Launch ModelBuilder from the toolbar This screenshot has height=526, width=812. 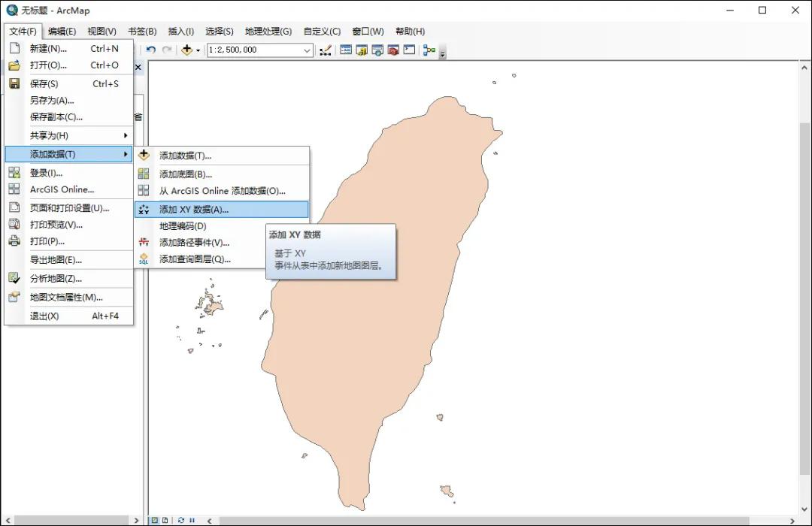[429, 50]
